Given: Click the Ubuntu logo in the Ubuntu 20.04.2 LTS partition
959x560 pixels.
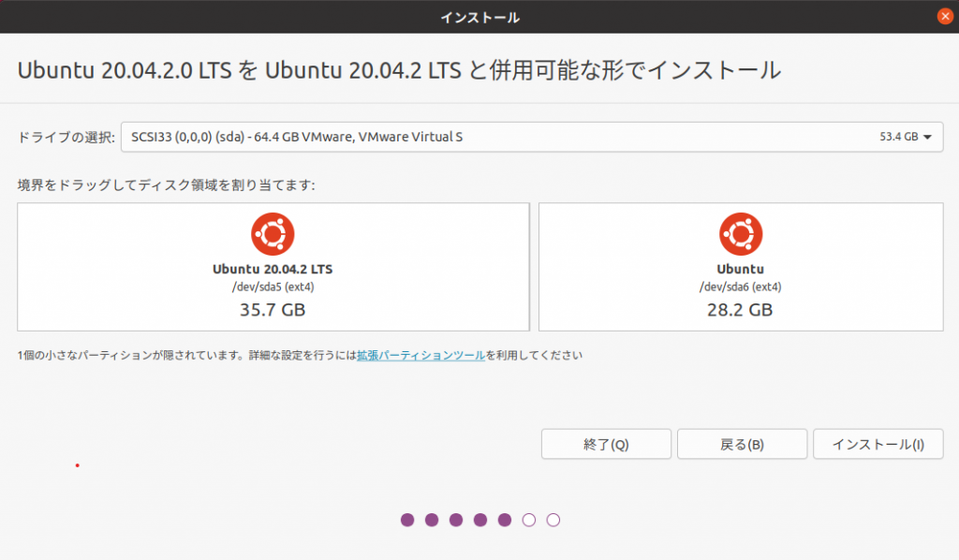Looking at the screenshot, I should 273,234.
